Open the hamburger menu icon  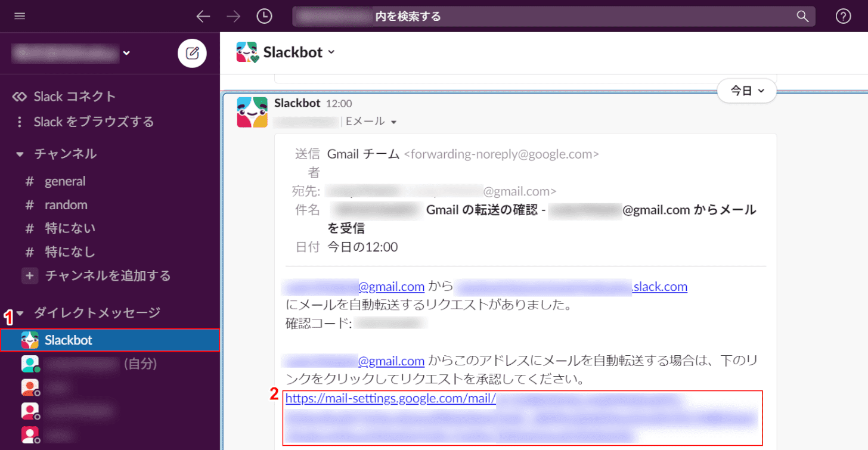(x=20, y=16)
